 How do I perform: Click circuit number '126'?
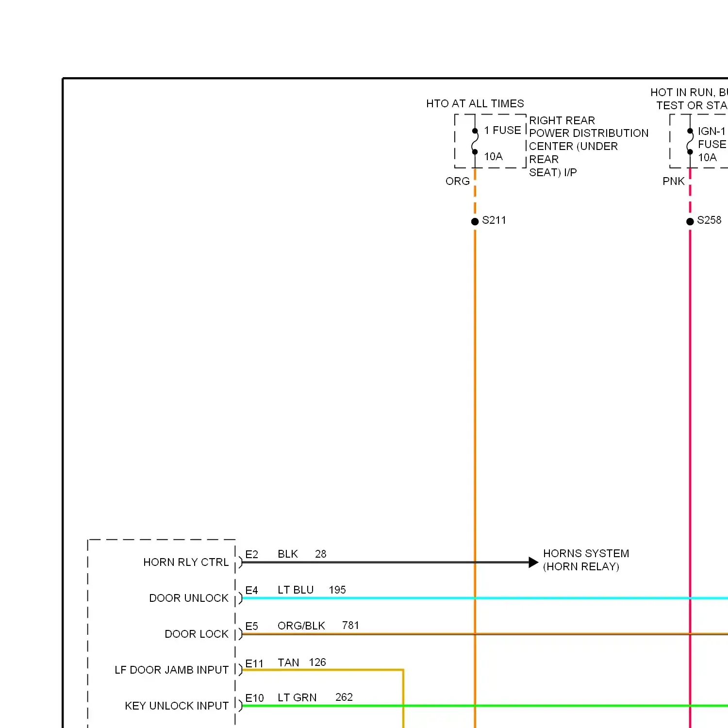pyautogui.click(x=317, y=662)
